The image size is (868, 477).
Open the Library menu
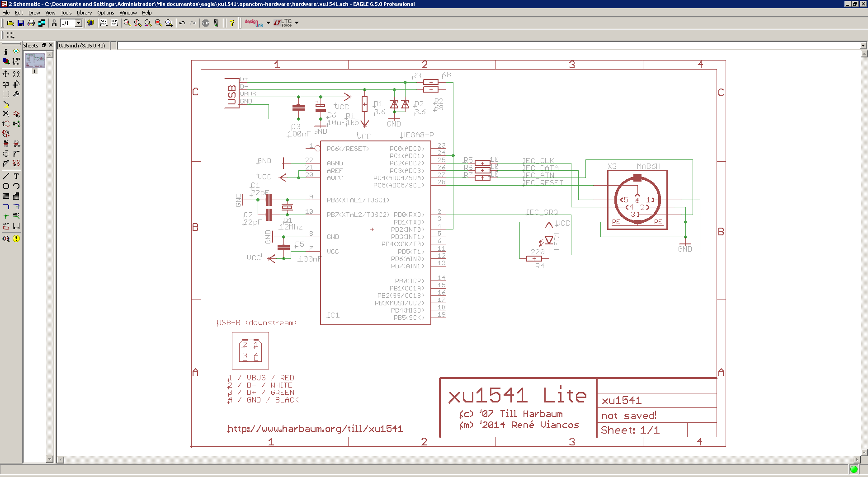click(84, 13)
